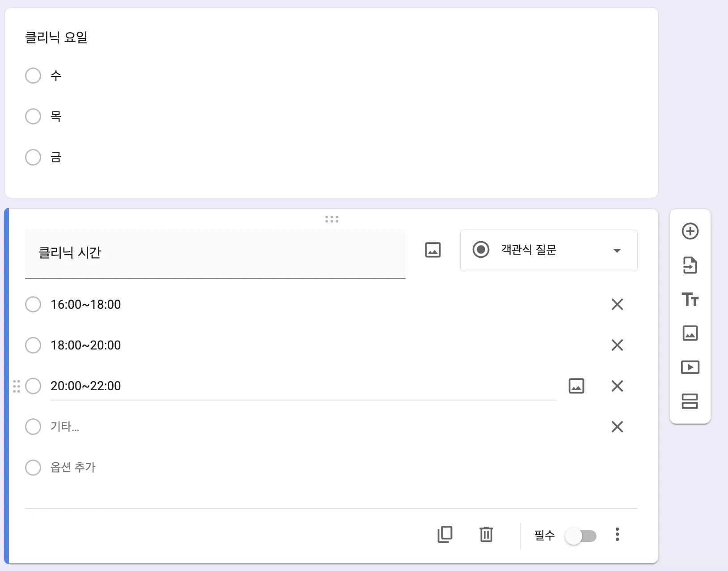Viewport: 728px width, 571px height.
Task: Click the add question plus icon
Action: coord(690,231)
